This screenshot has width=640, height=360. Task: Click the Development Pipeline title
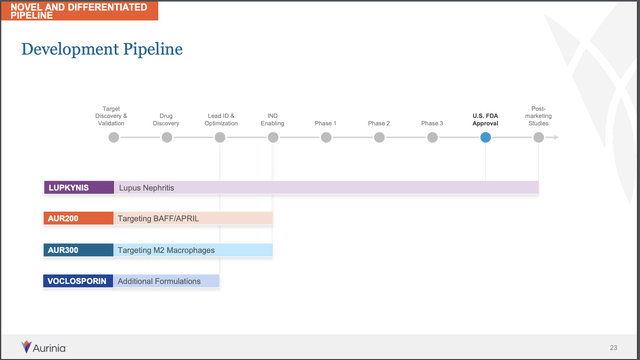coord(102,49)
